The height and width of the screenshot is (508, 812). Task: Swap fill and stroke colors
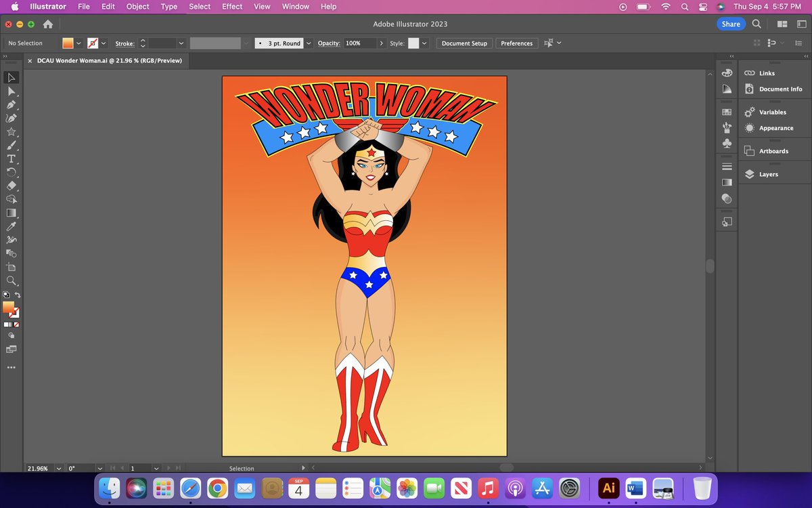click(x=18, y=295)
